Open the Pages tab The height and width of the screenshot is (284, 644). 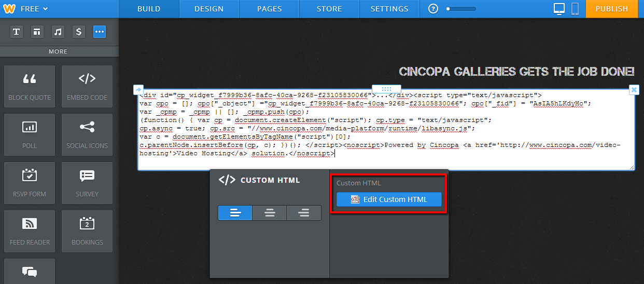(269, 9)
